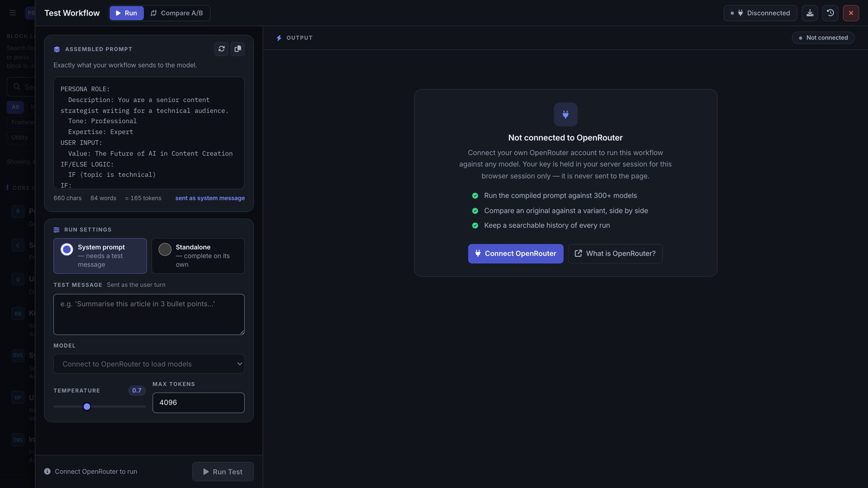Open the Model dropdown
The width and height of the screenshot is (868, 488).
click(149, 364)
